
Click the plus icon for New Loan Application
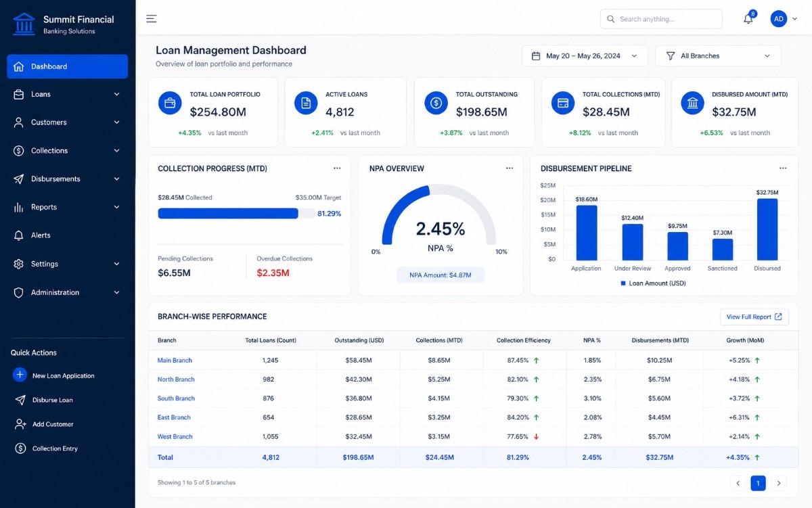20,375
